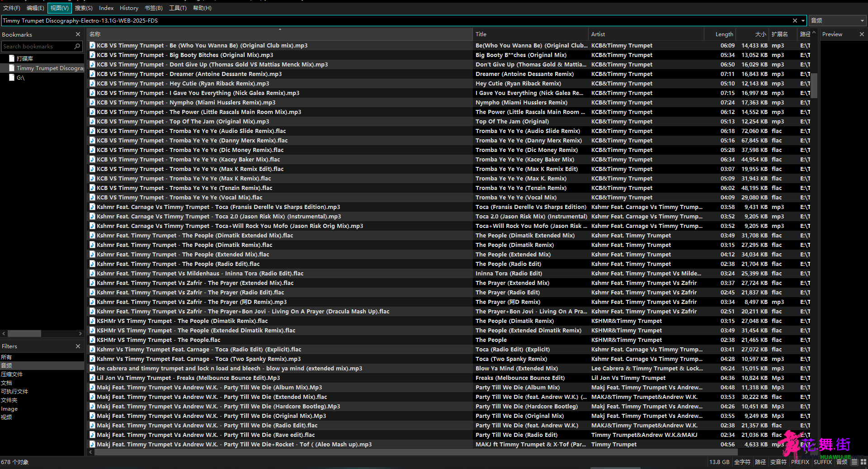Select the icon beside 'Toca (Two Spanky Remix).mp3'
The image size is (868, 469).
(x=92, y=359)
